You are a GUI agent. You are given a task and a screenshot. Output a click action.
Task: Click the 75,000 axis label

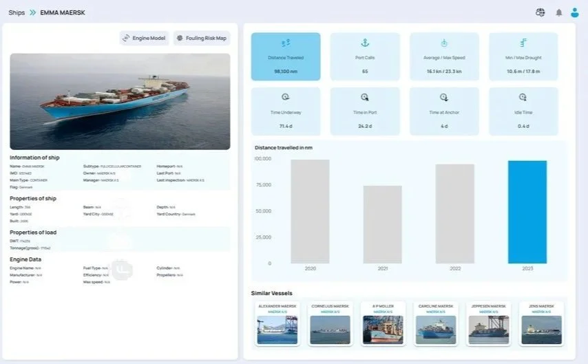pyautogui.click(x=264, y=185)
